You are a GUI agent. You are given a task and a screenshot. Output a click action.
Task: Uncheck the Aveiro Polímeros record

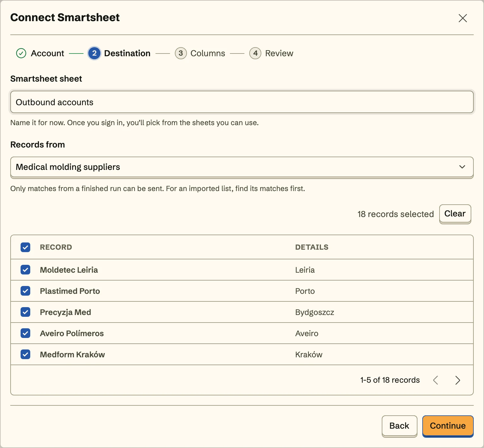[25, 333]
